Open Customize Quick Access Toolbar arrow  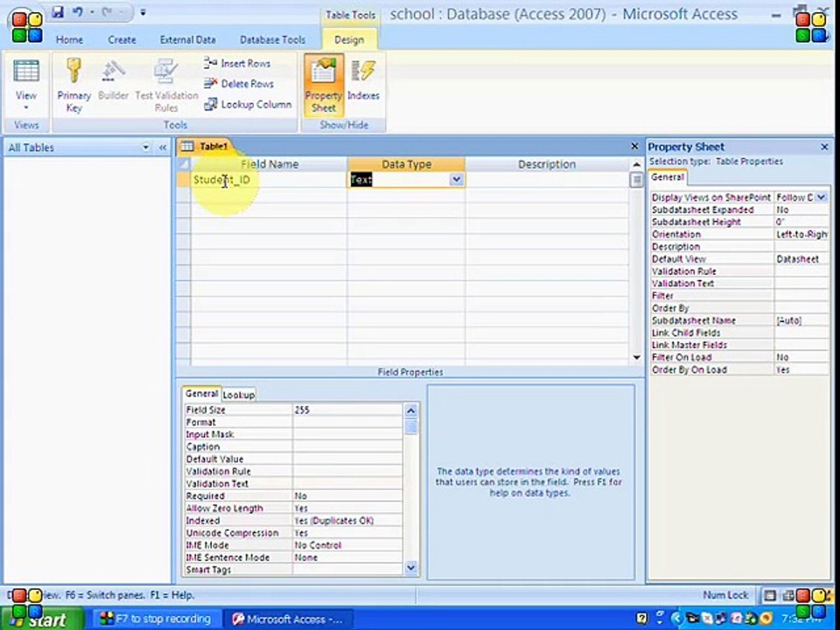[x=143, y=11]
